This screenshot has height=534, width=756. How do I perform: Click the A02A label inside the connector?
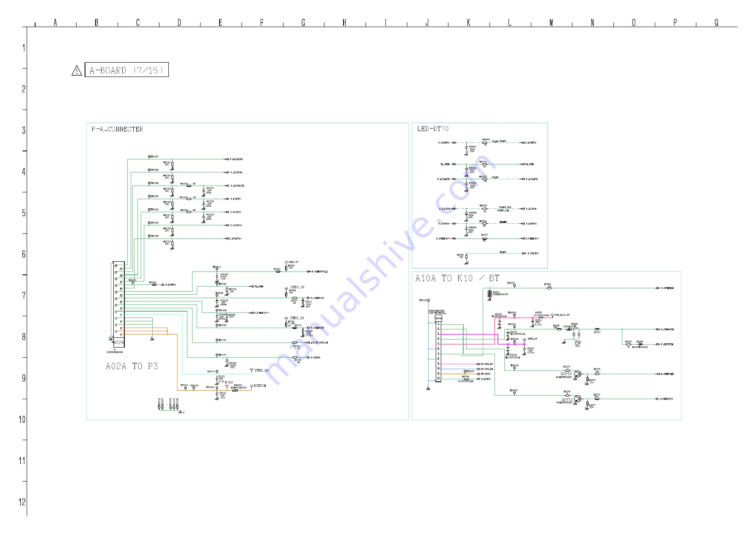tap(119, 342)
